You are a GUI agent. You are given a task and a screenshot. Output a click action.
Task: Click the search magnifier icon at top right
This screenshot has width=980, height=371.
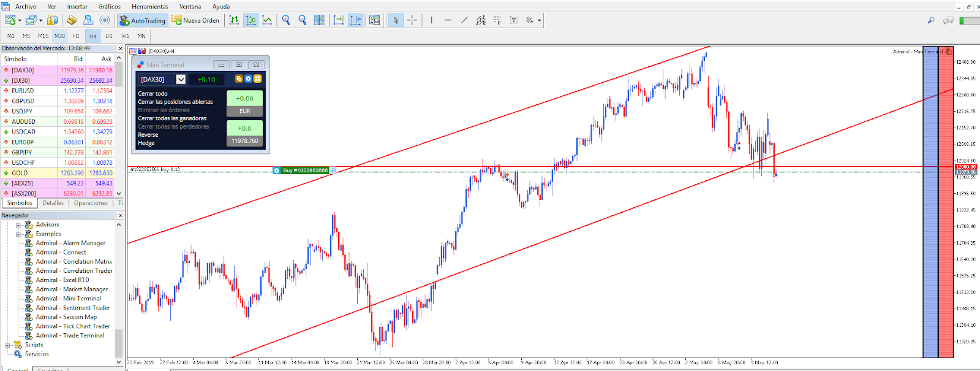click(x=931, y=20)
